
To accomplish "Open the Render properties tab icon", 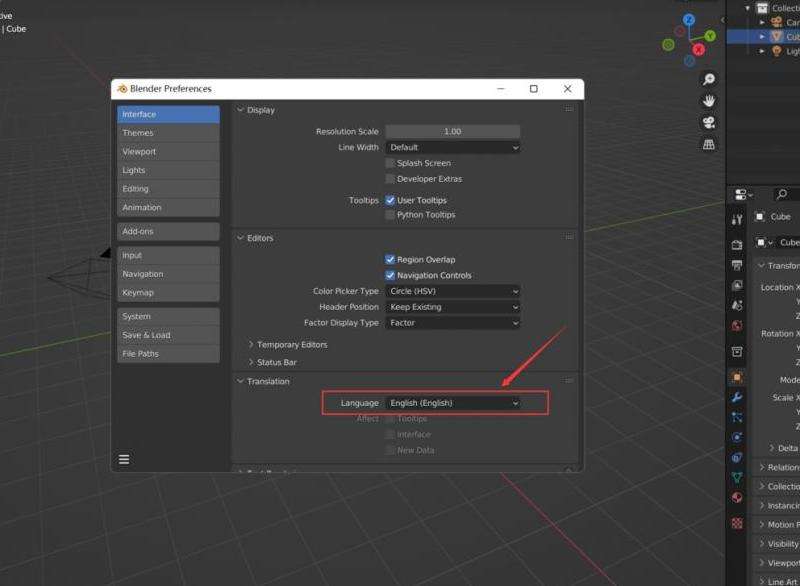I will [x=737, y=245].
